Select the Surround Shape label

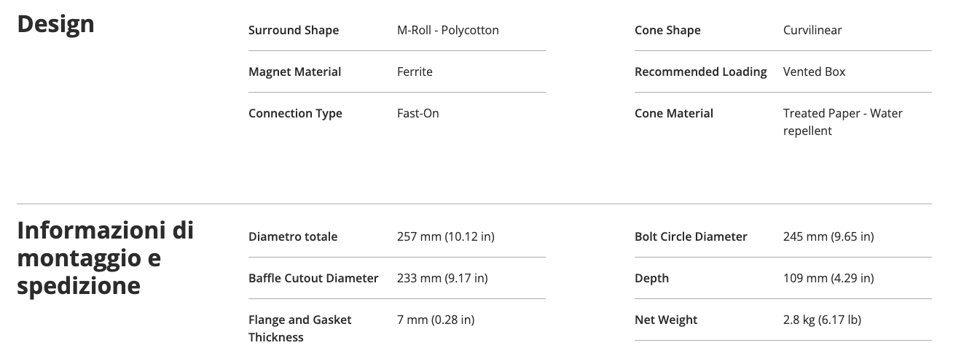pos(294,30)
